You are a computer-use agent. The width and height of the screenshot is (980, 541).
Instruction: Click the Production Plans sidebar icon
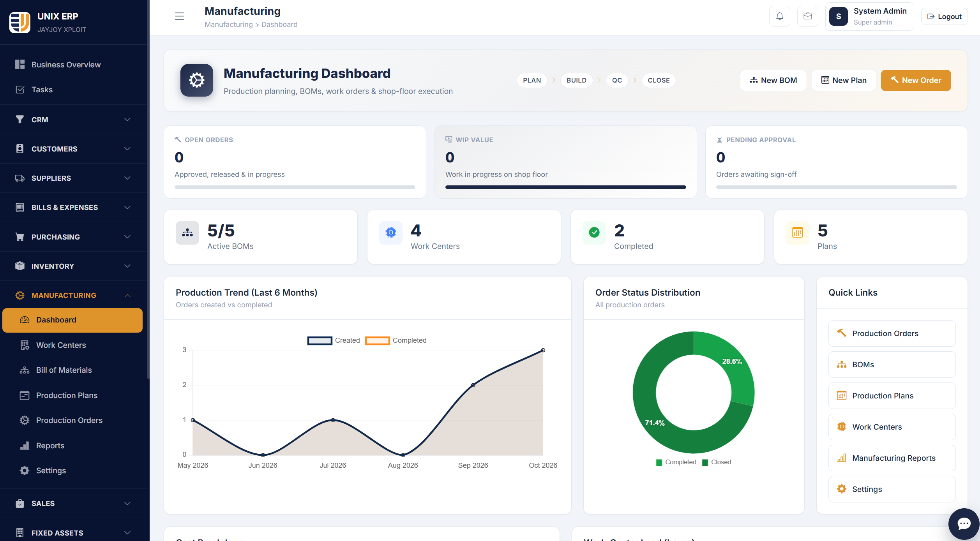[x=25, y=395]
